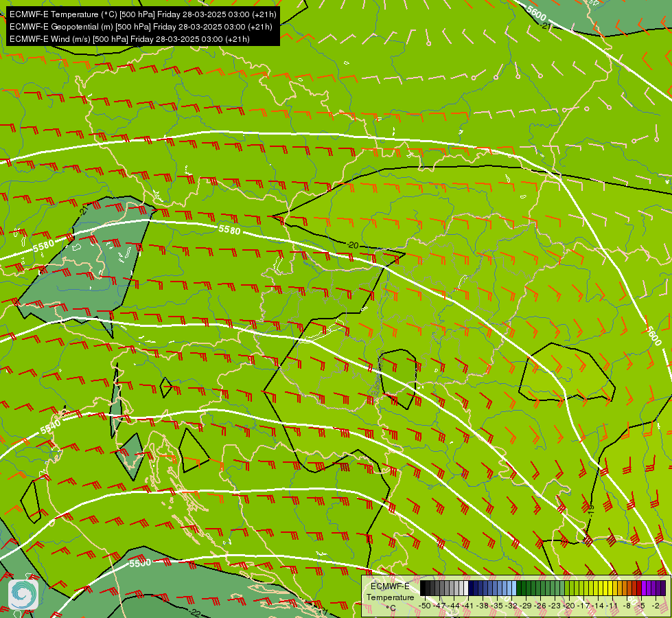
Task: Pick the lightest blue swatch before -32
Action: [x=514, y=588]
